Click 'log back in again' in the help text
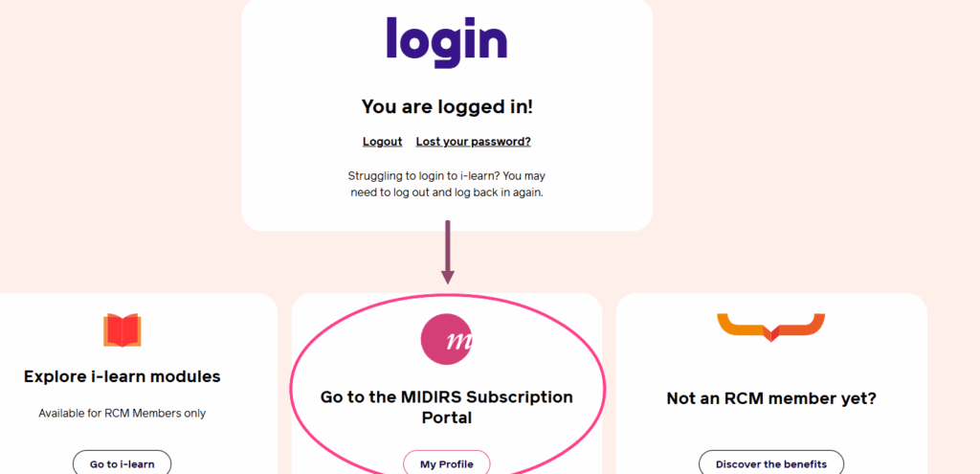 coord(496,192)
